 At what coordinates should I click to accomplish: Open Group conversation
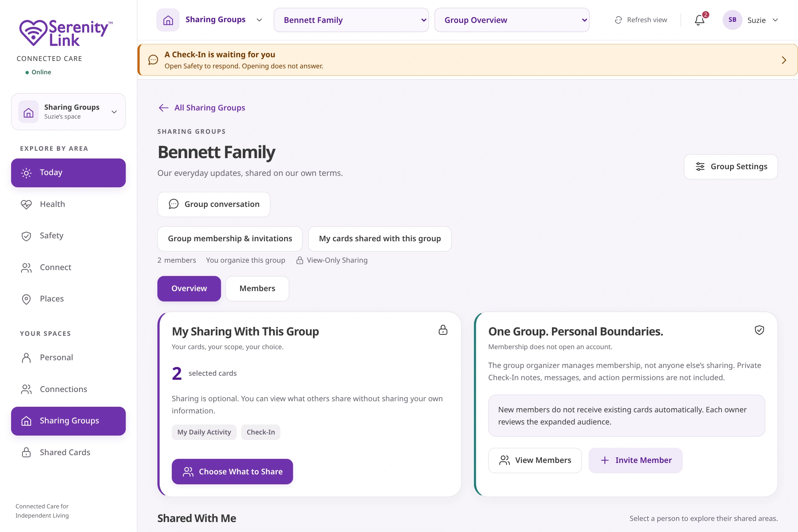214,204
